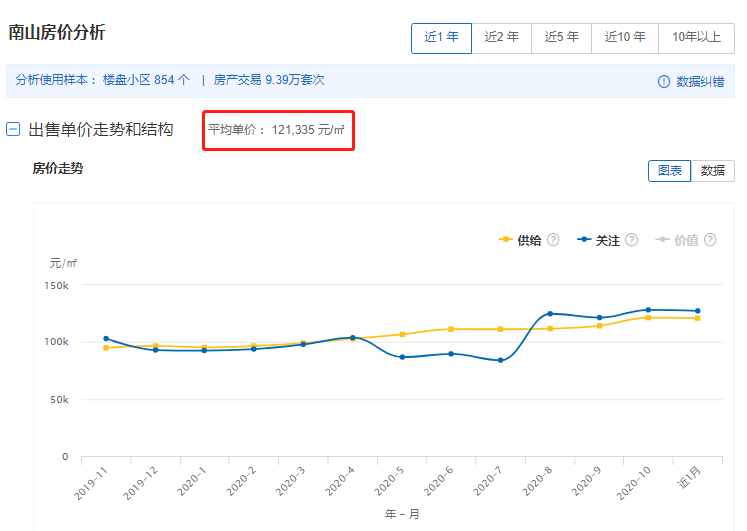Click the 楼盘小区 854 个 sample text
747x531 pixels.
point(146,80)
